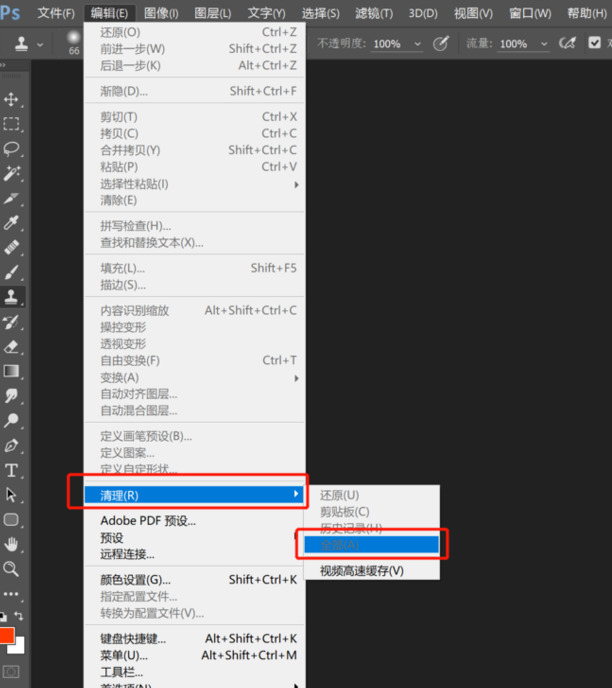Image resolution: width=612 pixels, height=688 pixels.
Task: Choose 剪贴板(C) in purge submenu
Action: pyautogui.click(x=372, y=512)
